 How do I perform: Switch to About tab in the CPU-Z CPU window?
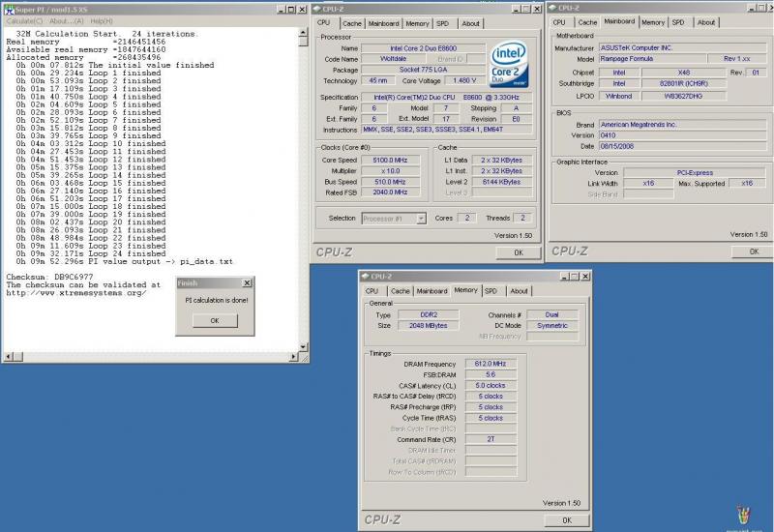pyautogui.click(x=470, y=23)
